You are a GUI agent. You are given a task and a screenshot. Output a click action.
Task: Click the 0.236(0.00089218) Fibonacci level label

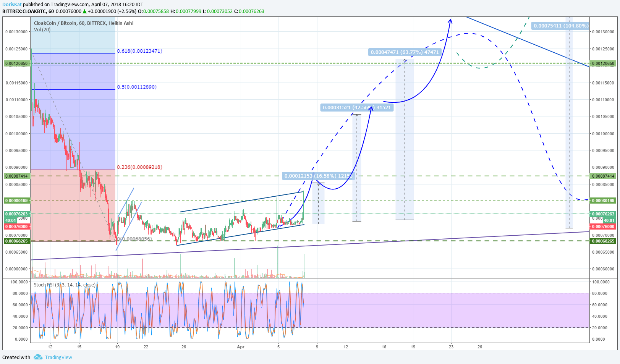(x=139, y=167)
